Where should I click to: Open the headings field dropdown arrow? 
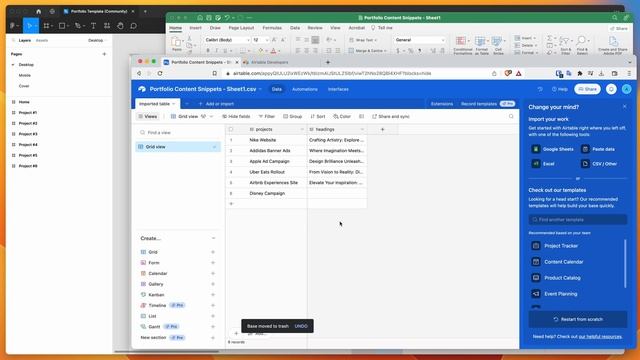pos(362,129)
